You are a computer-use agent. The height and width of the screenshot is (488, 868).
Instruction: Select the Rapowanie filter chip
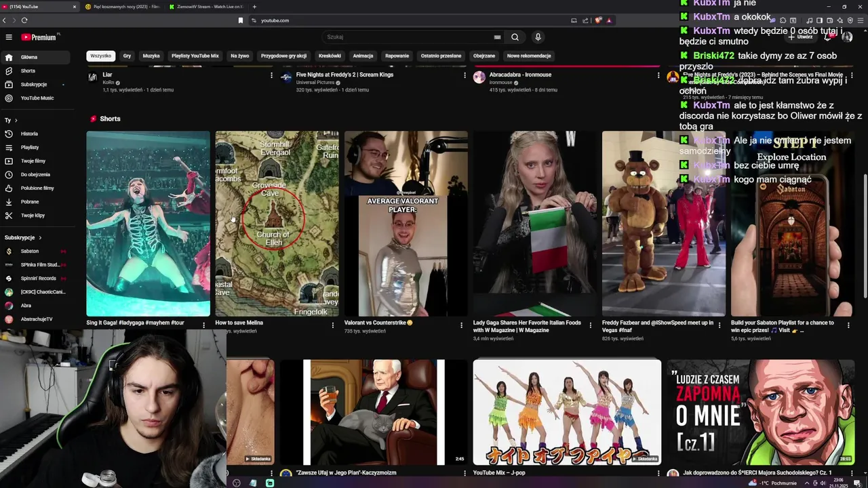[x=397, y=56]
